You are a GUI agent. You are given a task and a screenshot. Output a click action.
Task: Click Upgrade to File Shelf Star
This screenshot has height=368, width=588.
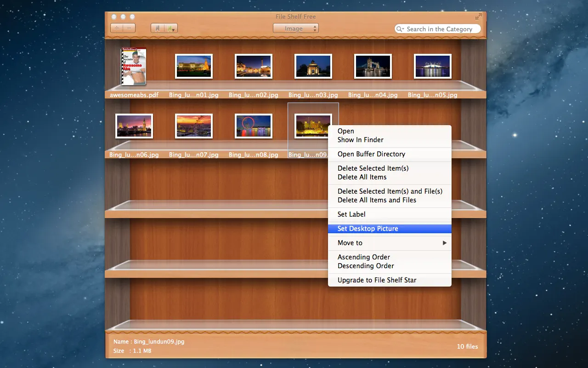point(377,280)
